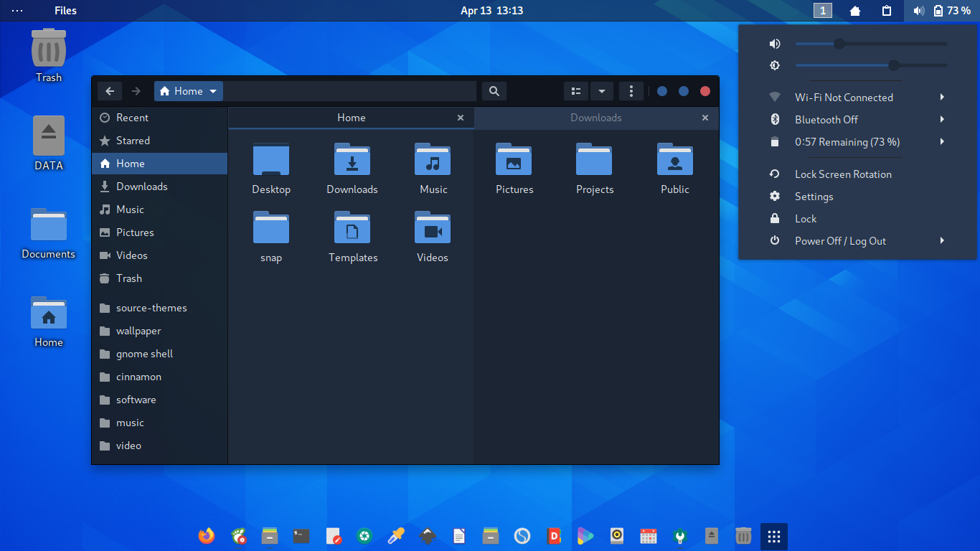Open wallpaper bookmark in sidebar
The height and width of the screenshot is (551, 980).
pos(159,331)
